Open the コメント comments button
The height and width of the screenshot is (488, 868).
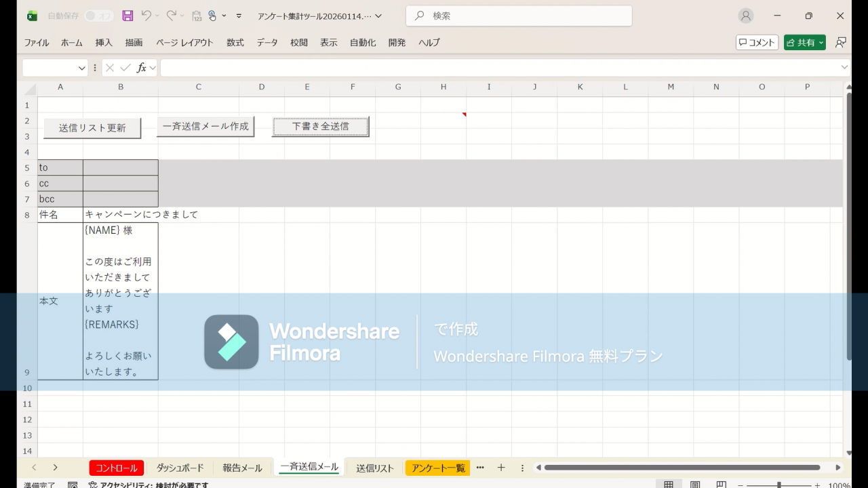(757, 42)
